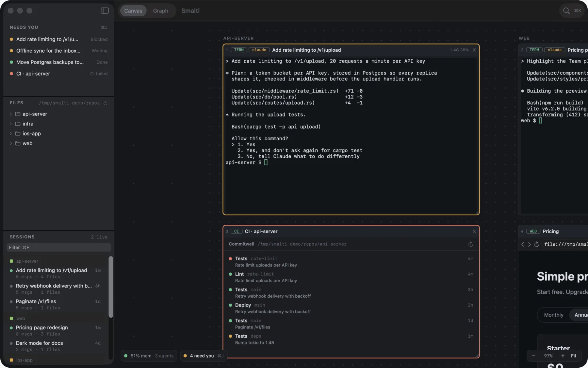
Task: Switch to the Canvas tab
Action: pos(133,11)
